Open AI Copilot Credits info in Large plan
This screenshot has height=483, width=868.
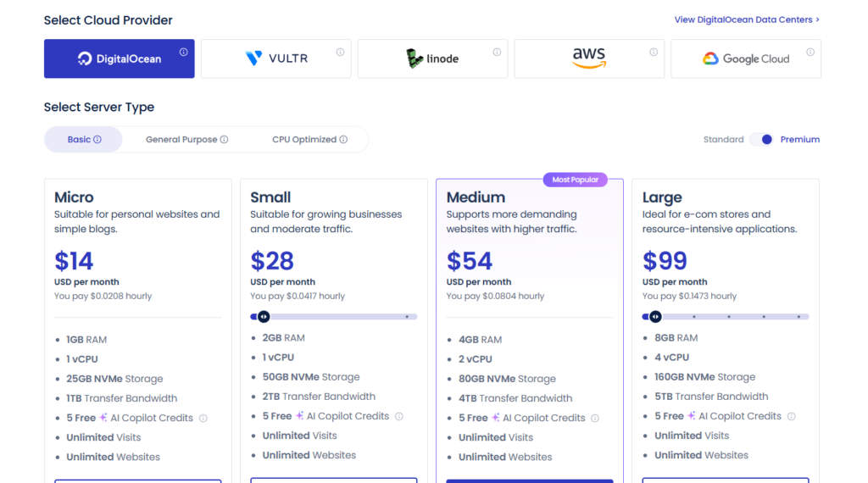point(791,416)
